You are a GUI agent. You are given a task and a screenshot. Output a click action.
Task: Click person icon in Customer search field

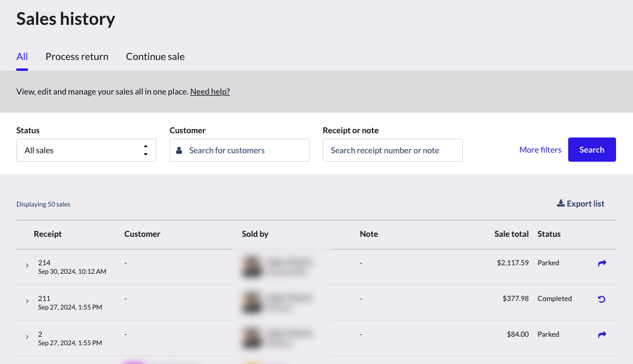tap(179, 150)
